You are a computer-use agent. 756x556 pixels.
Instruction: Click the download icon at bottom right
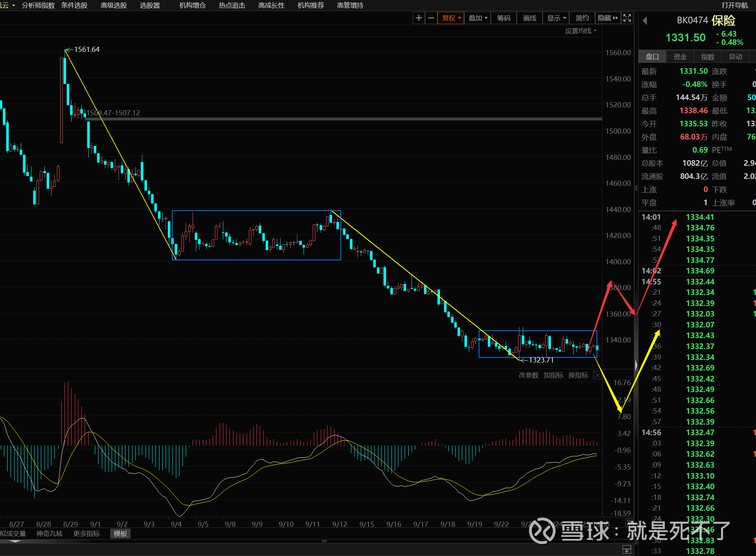coord(626,549)
